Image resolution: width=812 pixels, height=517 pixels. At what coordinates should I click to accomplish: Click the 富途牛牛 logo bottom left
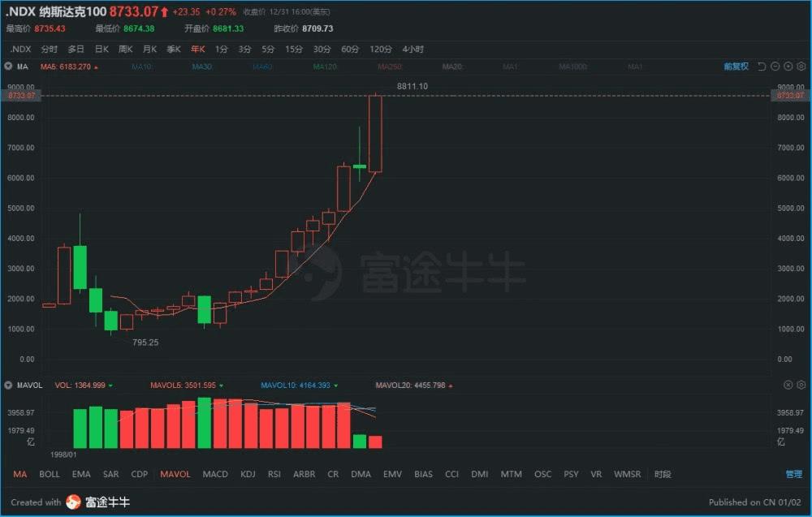pos(97,503)
